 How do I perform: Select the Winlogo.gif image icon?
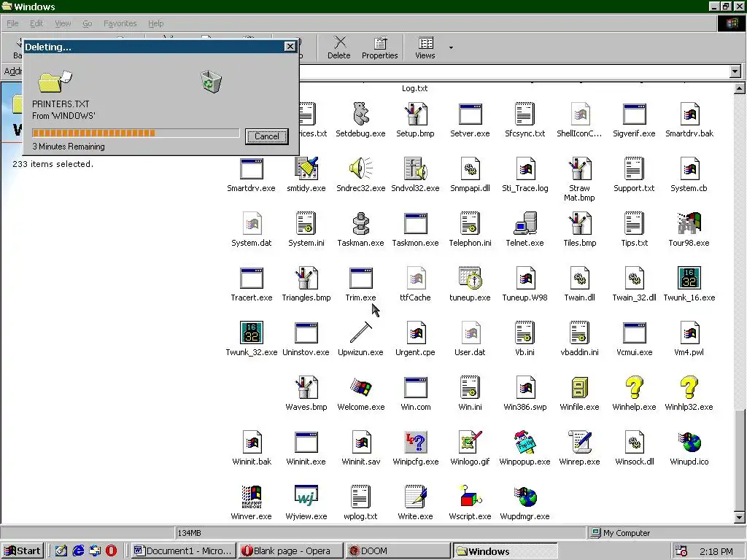[x=471, y=443]
